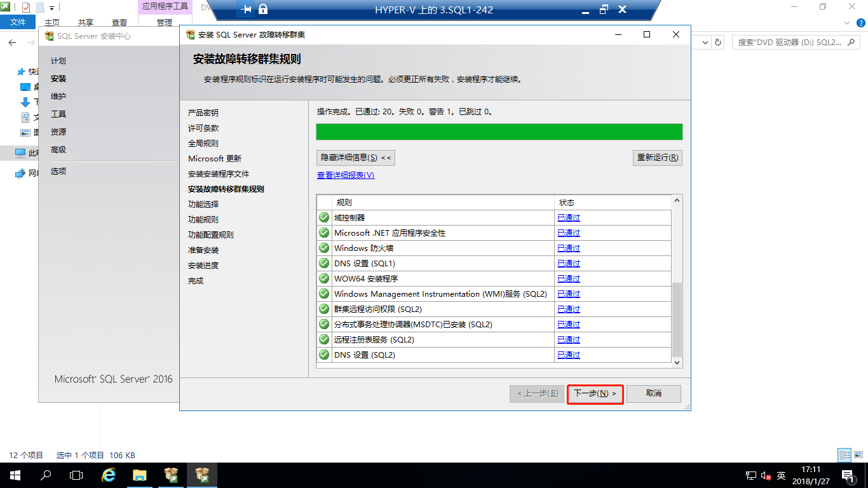The width and height of the screenshot is (868, 488).
Task: Select 许可条款 step in wizard sidebar
Action: coord(203,128)
